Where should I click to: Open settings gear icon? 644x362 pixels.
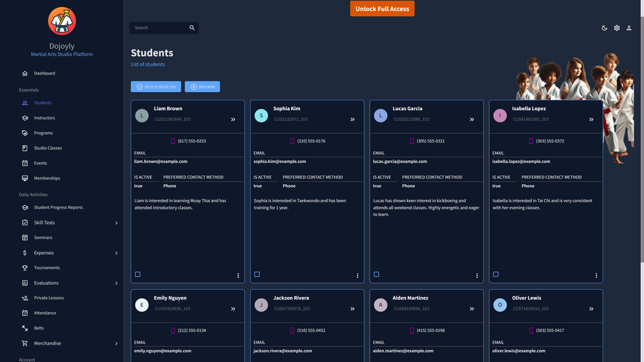(617, 28)
